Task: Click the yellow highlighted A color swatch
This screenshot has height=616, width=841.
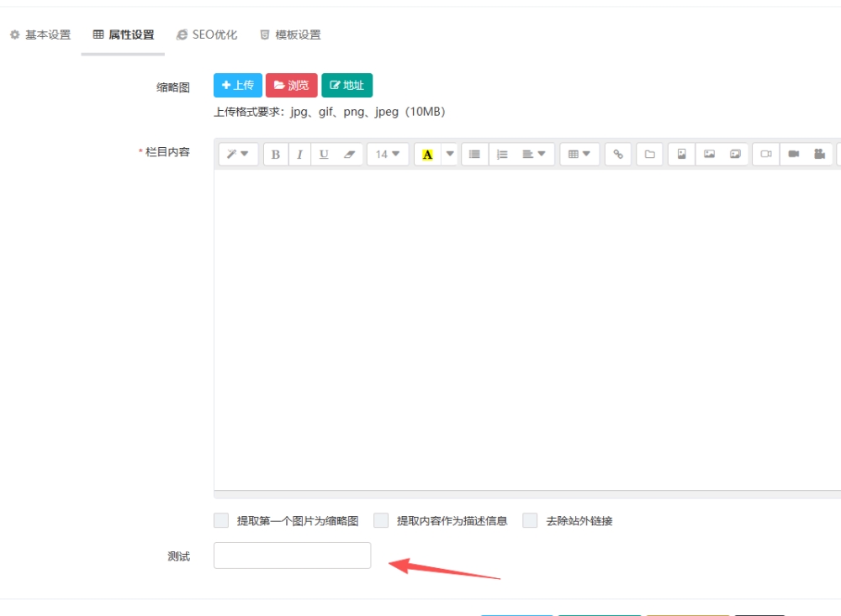Action: coord(427,155)
